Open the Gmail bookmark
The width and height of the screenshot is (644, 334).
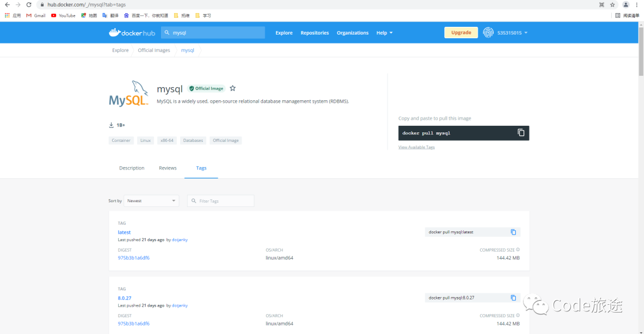coord(36,16)
